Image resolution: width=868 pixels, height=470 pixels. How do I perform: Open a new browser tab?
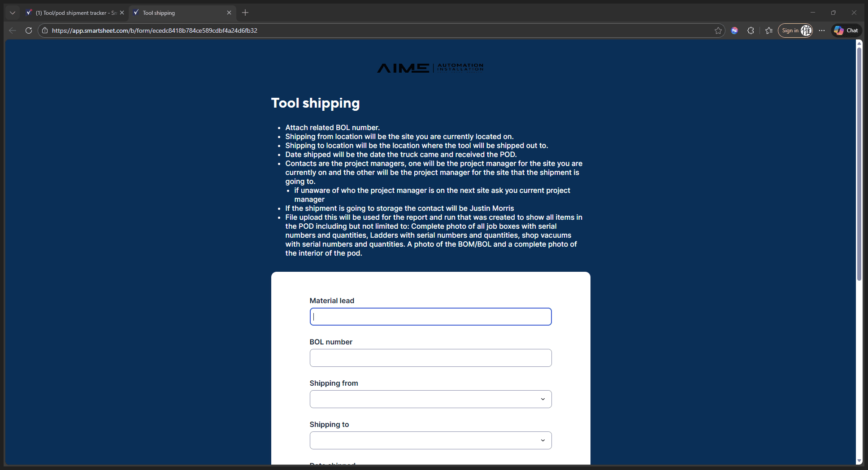click(x=245, y=13)
